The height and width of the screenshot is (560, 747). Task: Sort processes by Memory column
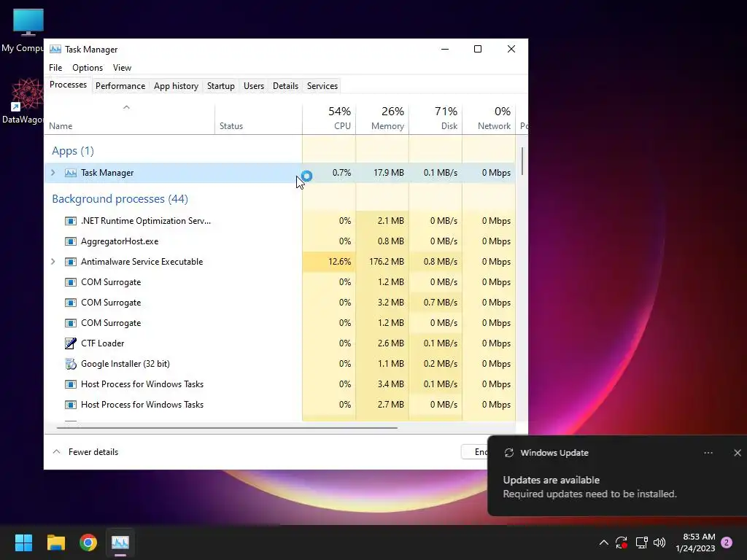click(382, 118)
